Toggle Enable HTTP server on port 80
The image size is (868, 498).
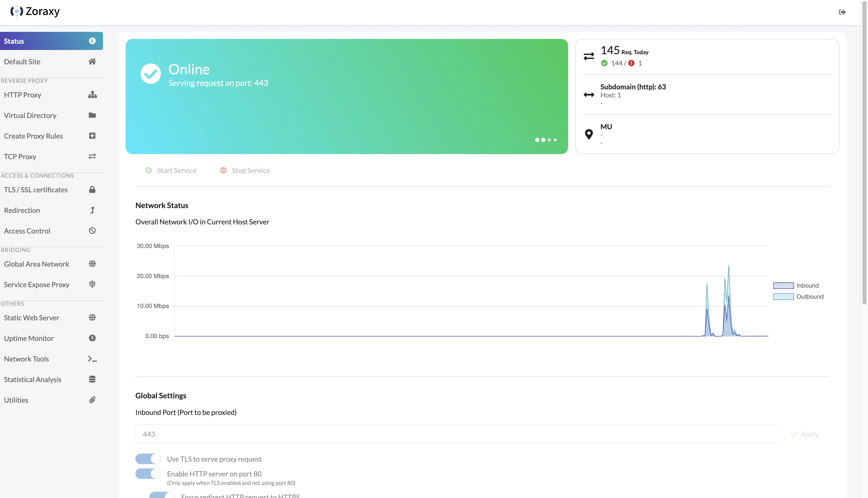point(148,474)
